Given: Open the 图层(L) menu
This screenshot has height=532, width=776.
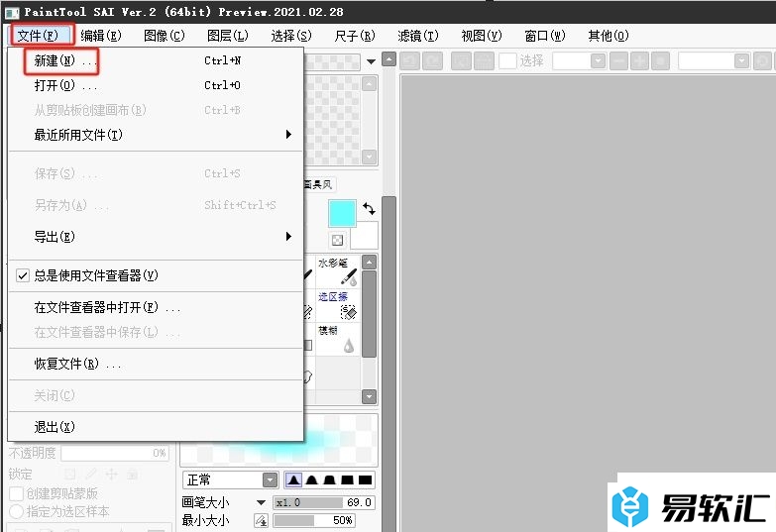Looking at the screenshot, I should (228, 36).
